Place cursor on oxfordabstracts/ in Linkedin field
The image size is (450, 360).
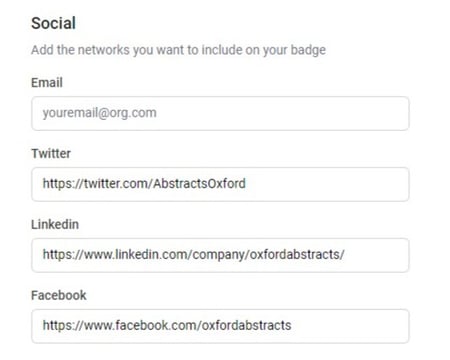(297, 255)
